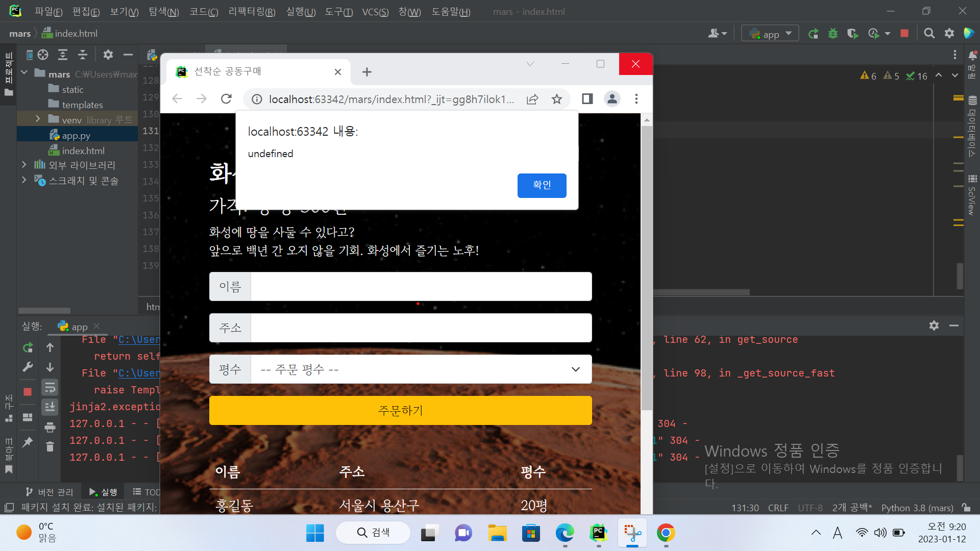
Task: Reload the Chrome page
Action: 227,99
